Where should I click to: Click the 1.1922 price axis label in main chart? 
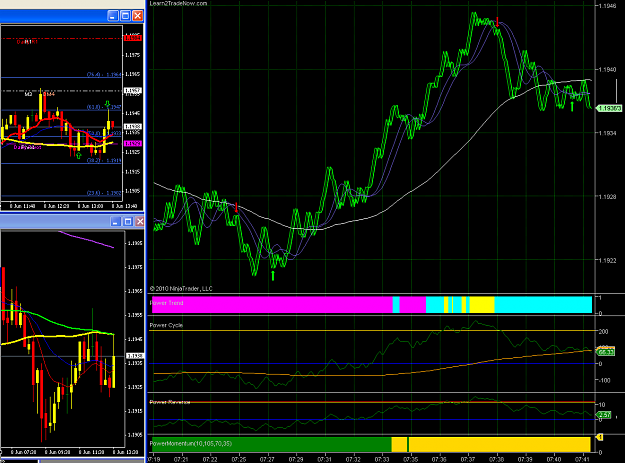point(607,260)
